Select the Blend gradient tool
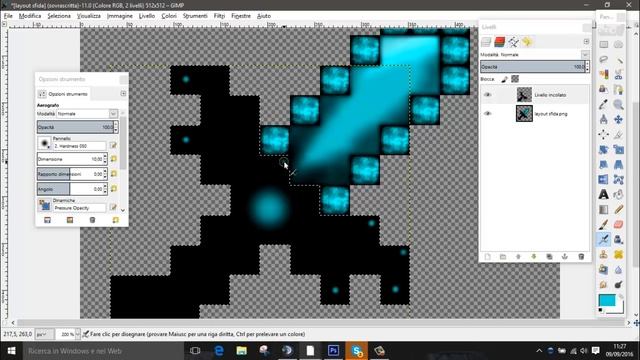This screenshot has height=360, width=640. (x=604, y=209)
